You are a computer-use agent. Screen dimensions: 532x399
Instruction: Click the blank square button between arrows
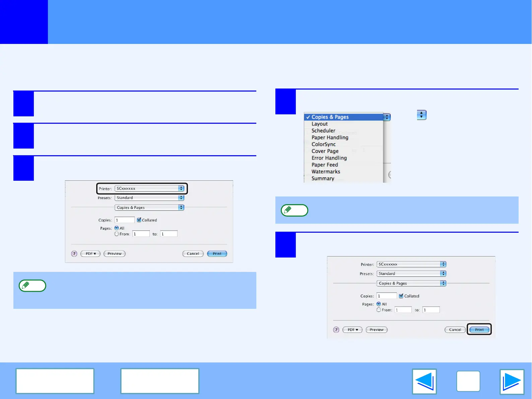tap(468, 381)
